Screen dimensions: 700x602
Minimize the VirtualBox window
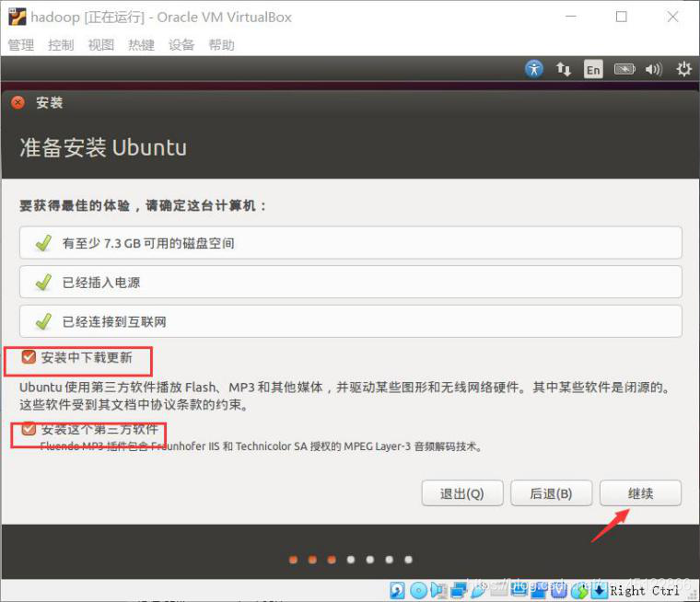(571, 17)
